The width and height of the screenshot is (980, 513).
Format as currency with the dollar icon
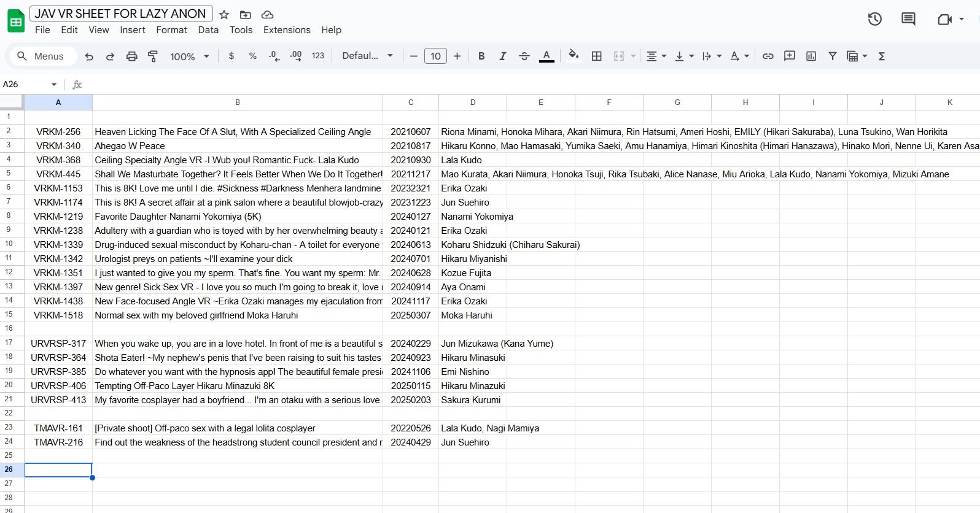231,56
